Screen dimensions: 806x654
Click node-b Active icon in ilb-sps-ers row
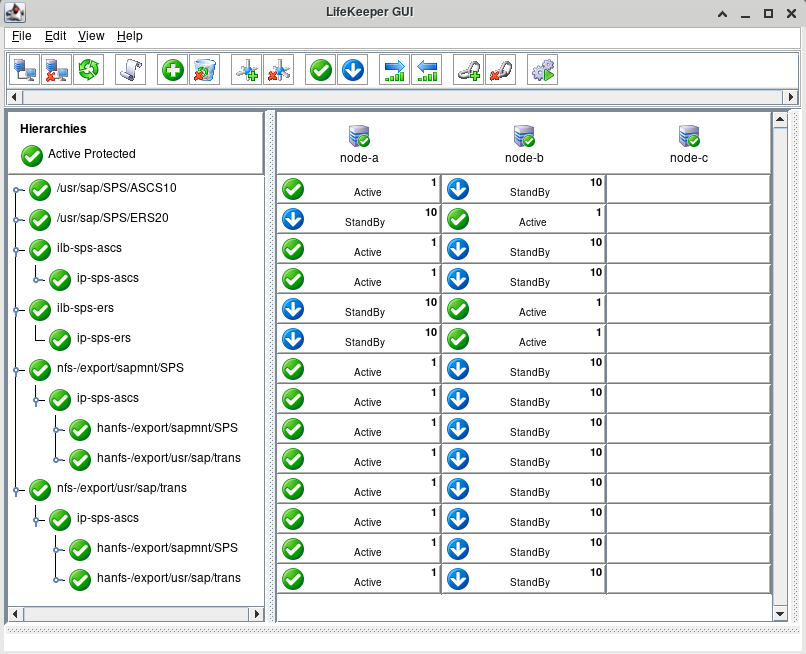[x=458, y=309]
